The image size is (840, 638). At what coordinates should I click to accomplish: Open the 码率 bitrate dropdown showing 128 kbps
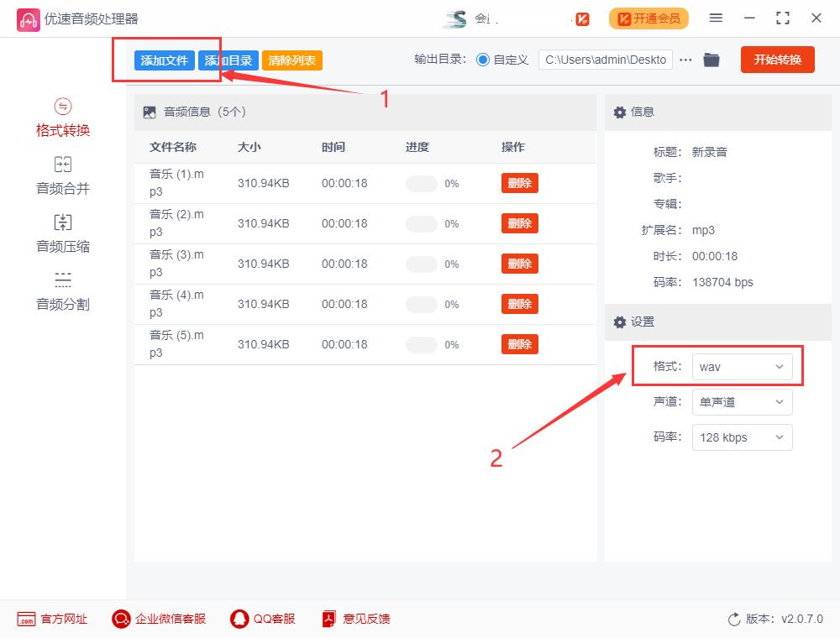(x=743, y=437)
